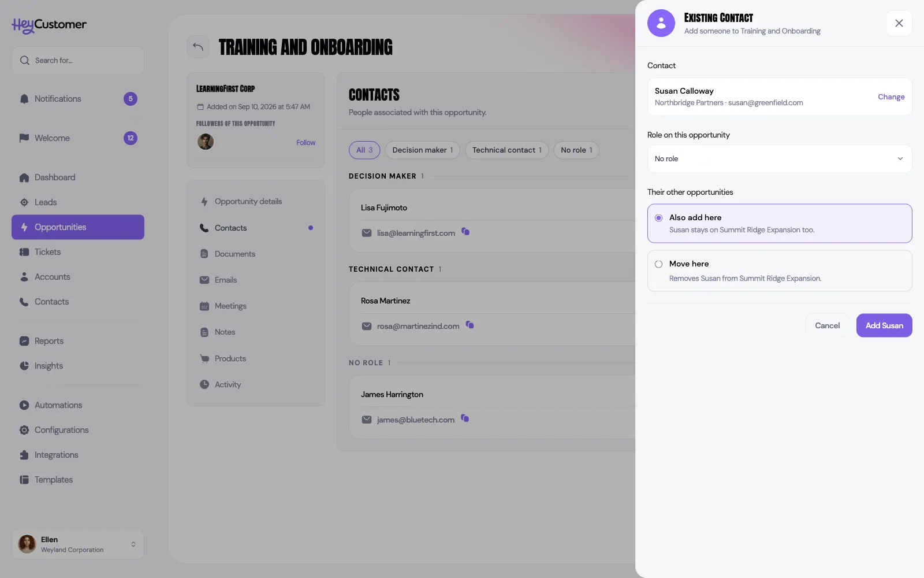Screen dimensions: 924x578
Task: Click the Change link for Susan Calloway
Action: pyautogui.click(x=891, y=97)
